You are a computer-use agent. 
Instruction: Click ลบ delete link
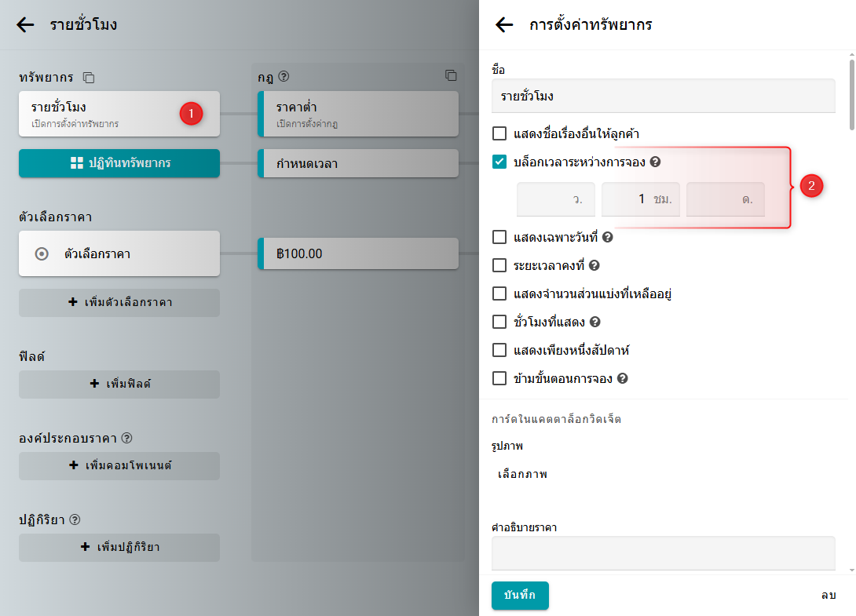click(828, 596)
